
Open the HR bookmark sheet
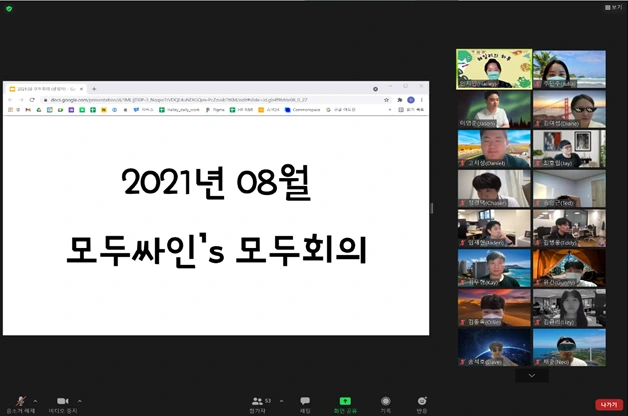pyautogui.click(x=242, y=110)
